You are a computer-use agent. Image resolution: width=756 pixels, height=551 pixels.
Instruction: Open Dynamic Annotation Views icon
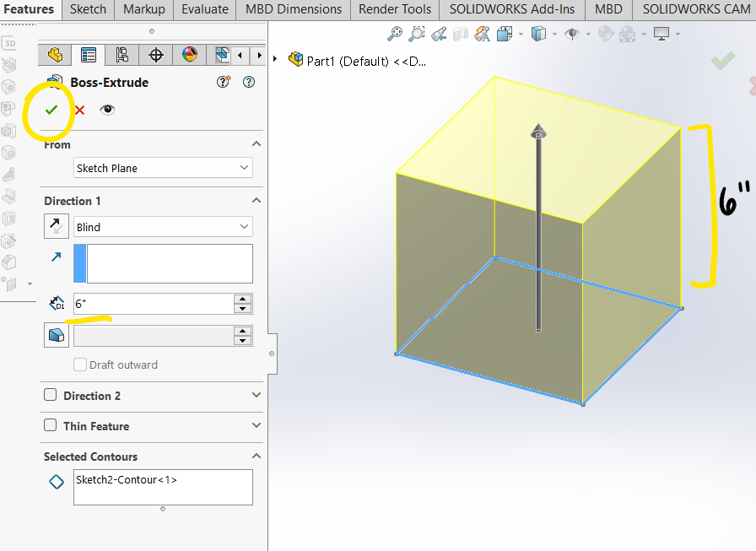point(482,34)
